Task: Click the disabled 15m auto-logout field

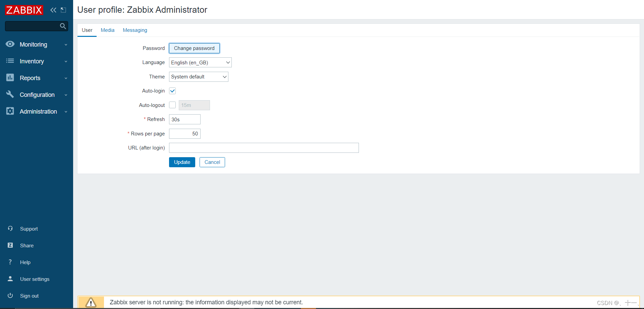Action: (194, 105)
